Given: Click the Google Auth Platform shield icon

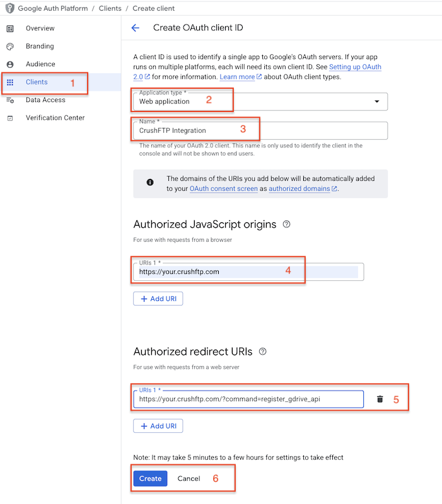Looking at the screenshot, I should pyautogui.click(x=10, y=8).
